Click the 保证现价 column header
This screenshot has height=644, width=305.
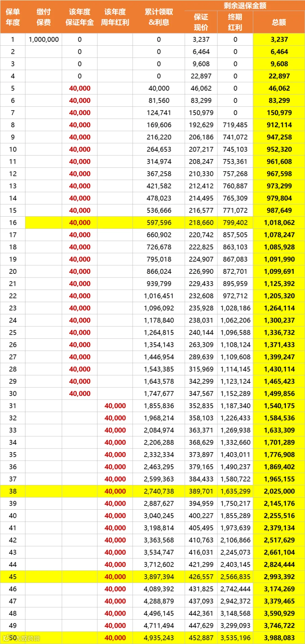pos(201,22)
